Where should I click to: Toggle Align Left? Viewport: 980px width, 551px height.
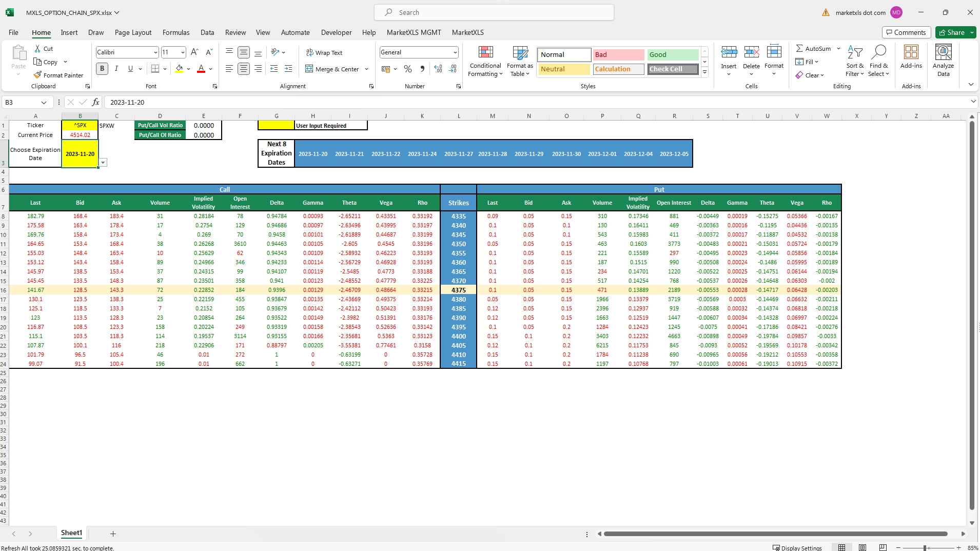pyautogui.click(x=229, y=68)
